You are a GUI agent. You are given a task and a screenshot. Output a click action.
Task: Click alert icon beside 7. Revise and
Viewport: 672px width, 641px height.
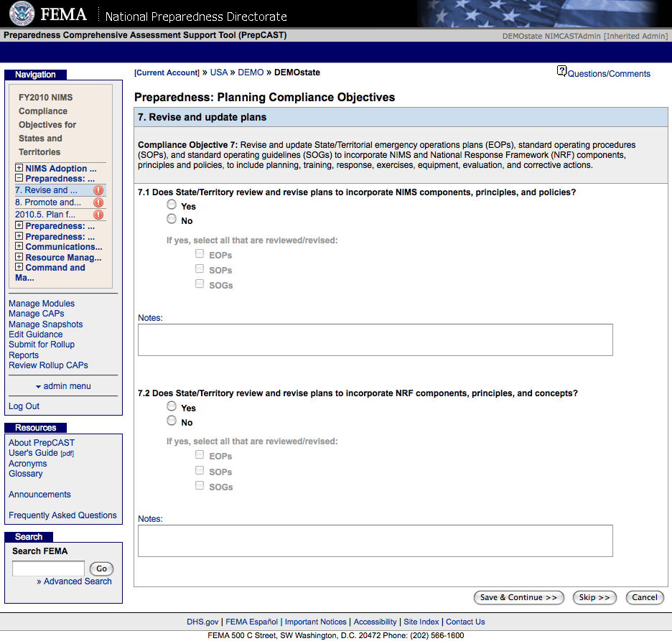98,191
